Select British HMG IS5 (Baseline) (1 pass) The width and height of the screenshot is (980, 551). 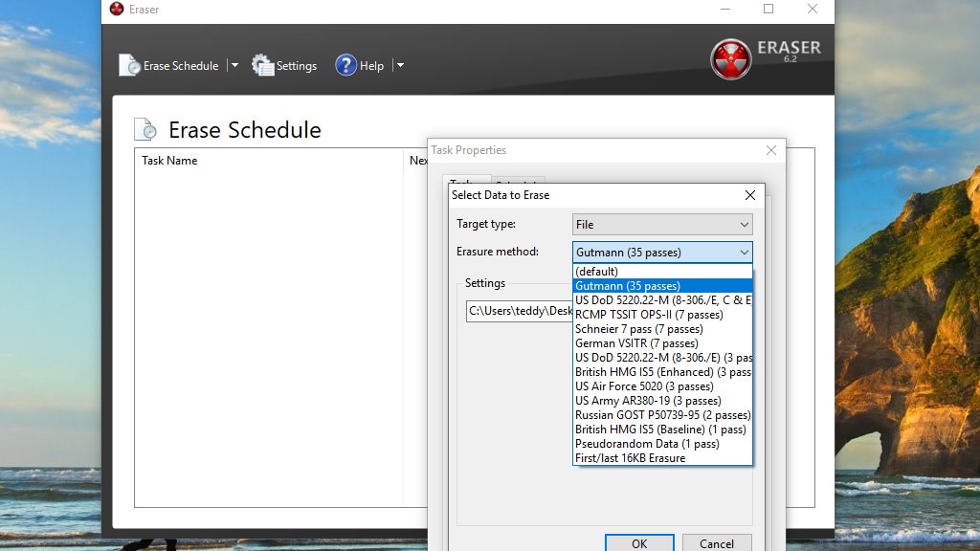(662, 430)
